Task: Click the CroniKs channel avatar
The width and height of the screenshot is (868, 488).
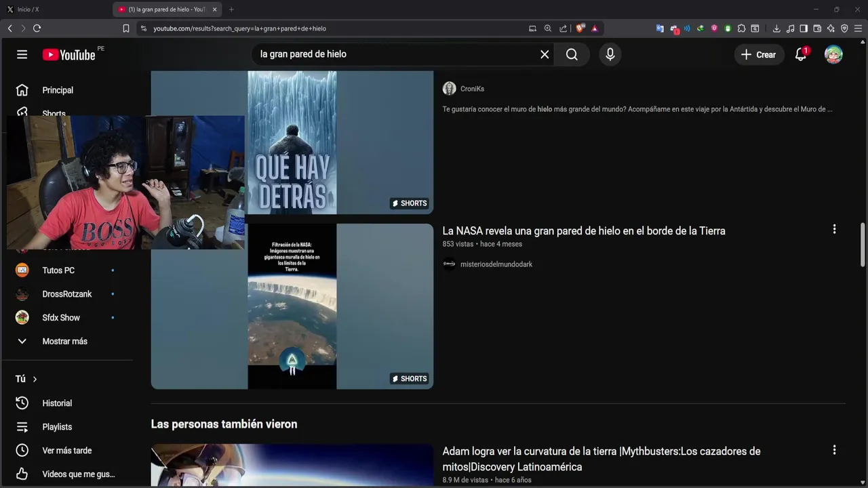Action: (x=449, y=89)
